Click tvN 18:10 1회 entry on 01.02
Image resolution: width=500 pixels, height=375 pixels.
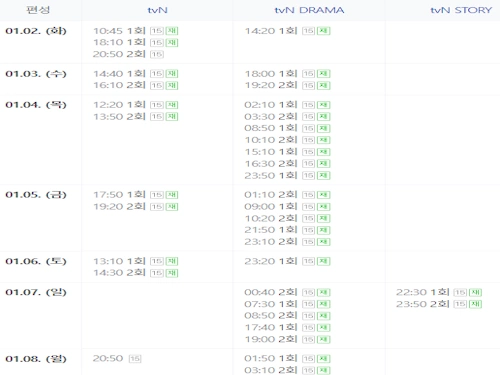click(136, 43)
